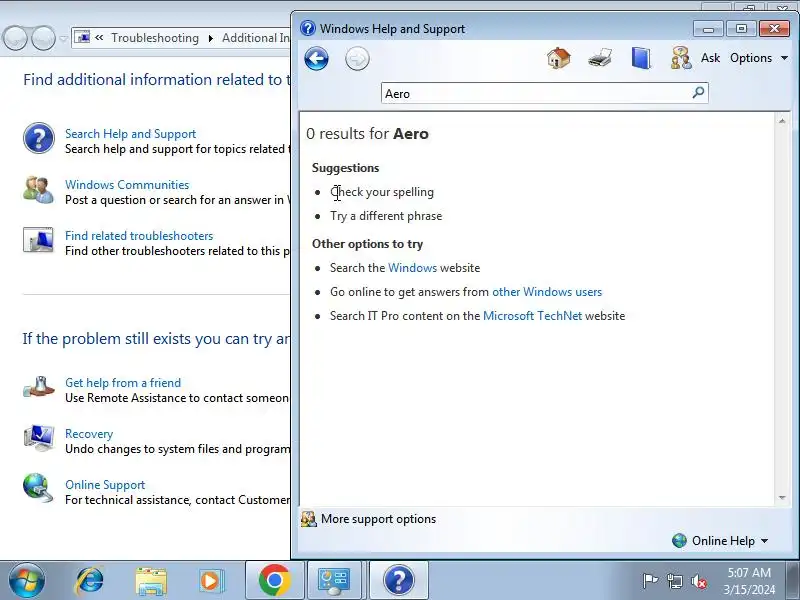Print the current help topic
The image size is (800, 600).
coord(599,58)
